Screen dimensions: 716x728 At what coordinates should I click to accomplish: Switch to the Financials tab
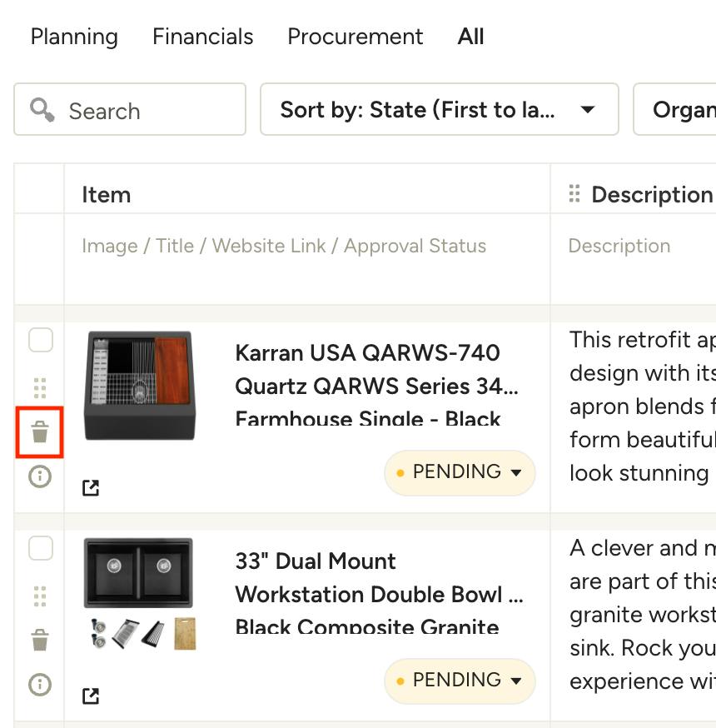(x=203, y=36)
